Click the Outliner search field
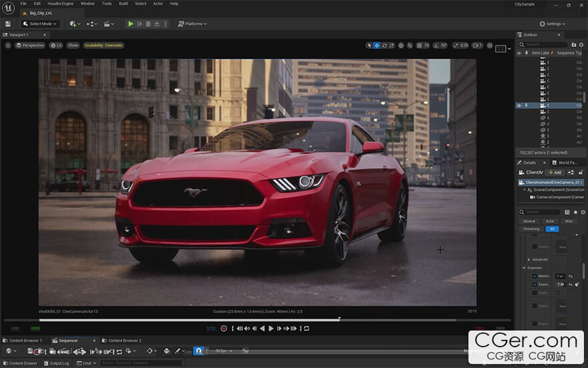 [543, 44]
